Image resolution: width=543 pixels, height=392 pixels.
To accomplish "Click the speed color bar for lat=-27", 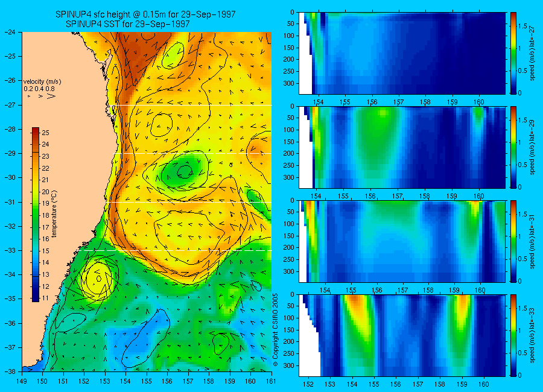I will pyautogui.click(x=513, y=53).
